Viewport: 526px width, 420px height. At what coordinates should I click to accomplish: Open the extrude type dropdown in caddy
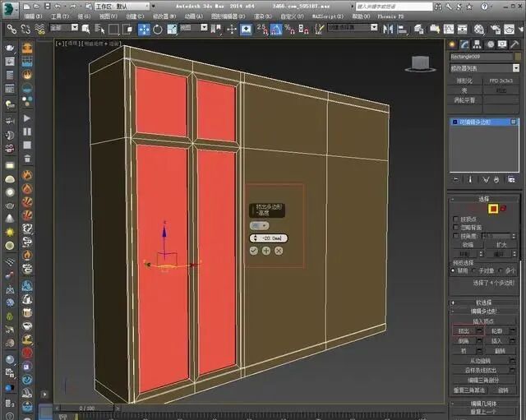(260, 226)
